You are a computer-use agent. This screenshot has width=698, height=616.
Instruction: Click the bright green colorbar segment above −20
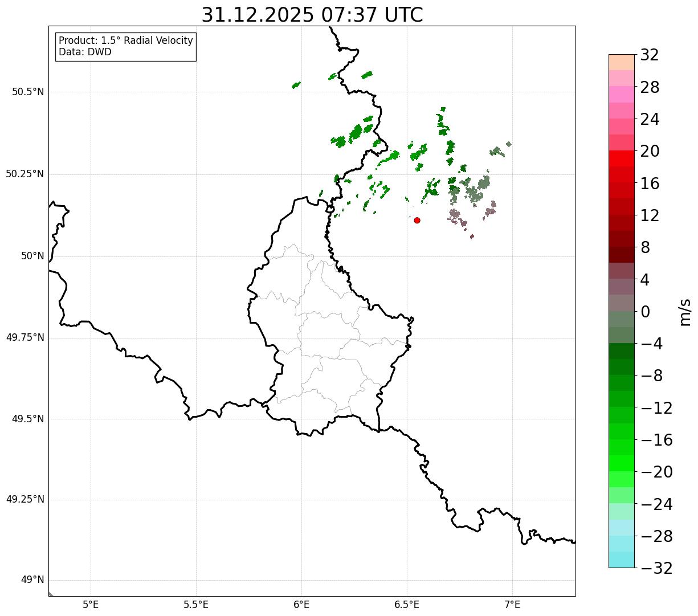coord(622,463)
